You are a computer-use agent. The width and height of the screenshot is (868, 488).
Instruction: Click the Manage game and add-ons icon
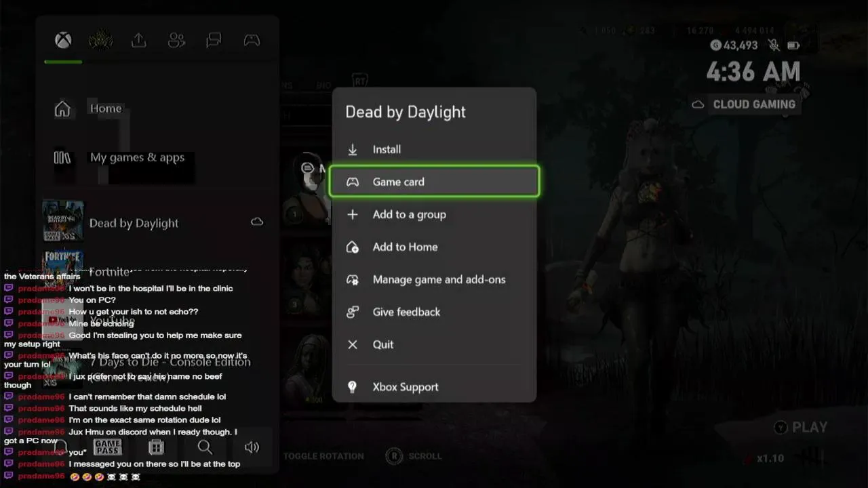(353, 279)
